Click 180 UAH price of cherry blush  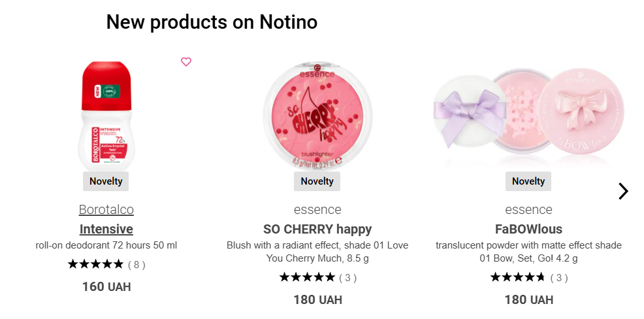pos(317,299)
